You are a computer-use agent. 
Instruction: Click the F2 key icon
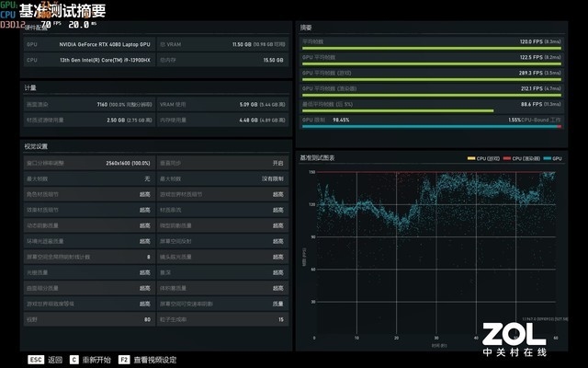[x=123, y=360]
